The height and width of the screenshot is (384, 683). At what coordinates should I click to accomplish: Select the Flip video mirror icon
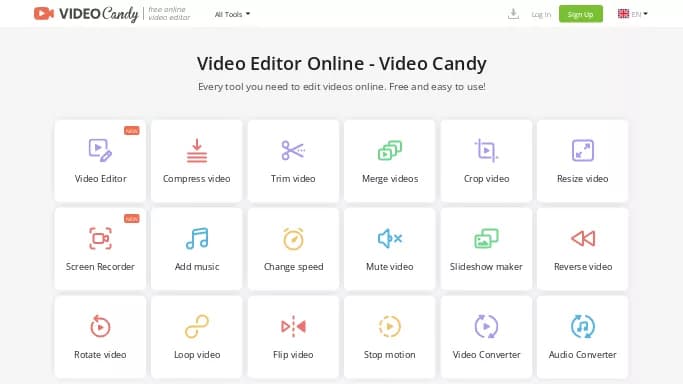pyautogui.click(x=293, y=326)
